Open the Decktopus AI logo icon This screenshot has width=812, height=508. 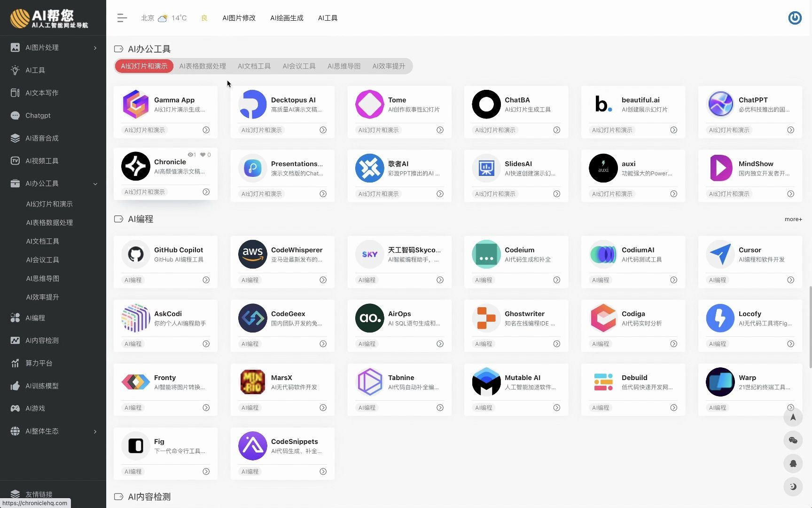click(252, 104)
